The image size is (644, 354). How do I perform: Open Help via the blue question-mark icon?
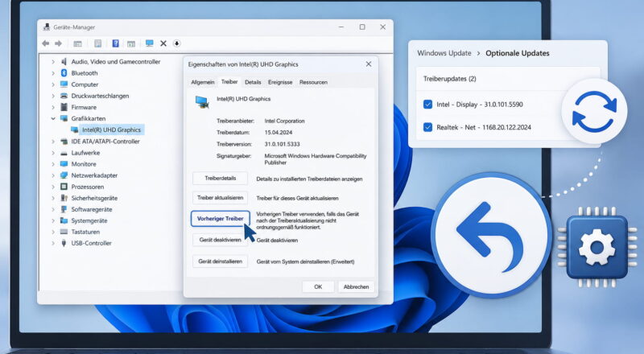click(x=115, y=43)
